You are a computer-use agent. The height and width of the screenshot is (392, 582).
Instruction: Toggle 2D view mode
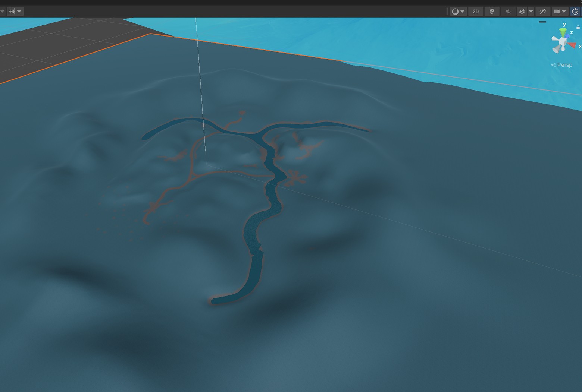click(x=476, y=11)
